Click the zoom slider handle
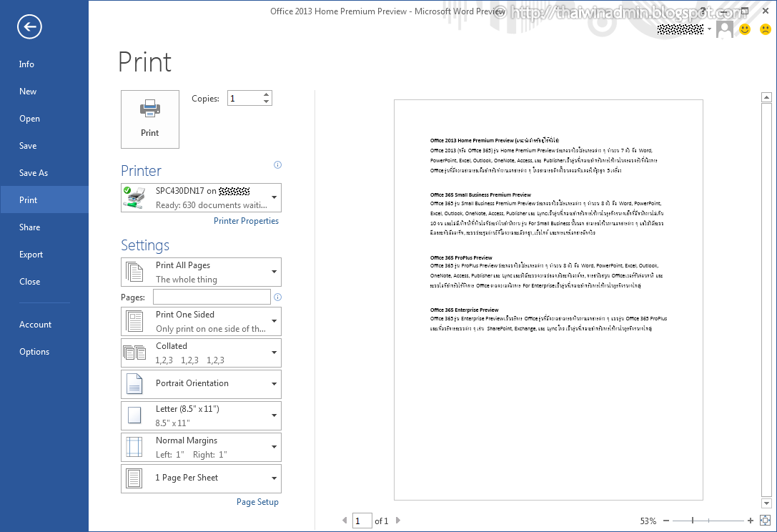Image resolution: width=777 pixels, height=532 pixels. (x=693, y=521)
